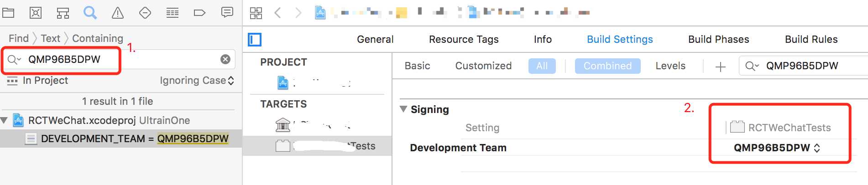
Task: Add a build setting with plus button
Action: 720,67
